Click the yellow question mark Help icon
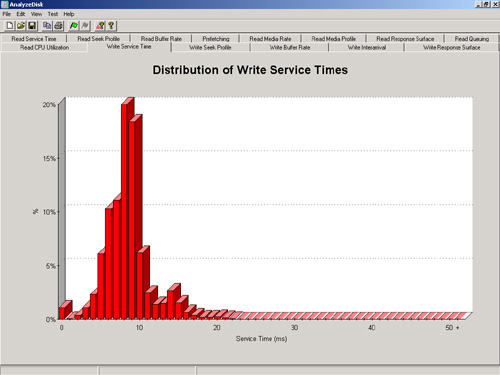The width and height of the screenshot is (500, 375). coord(111,26)
